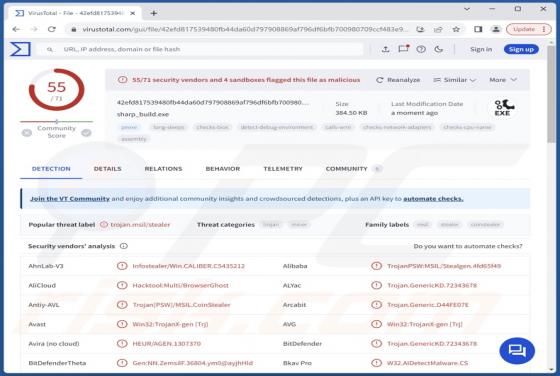Open the Join the VT Community link

click(x=70, y=199)
